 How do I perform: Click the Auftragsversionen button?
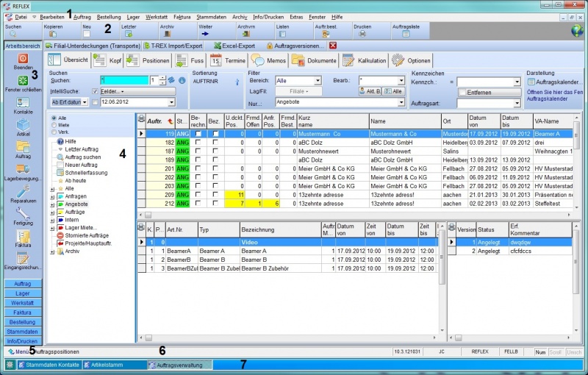(x=295, y=46)
